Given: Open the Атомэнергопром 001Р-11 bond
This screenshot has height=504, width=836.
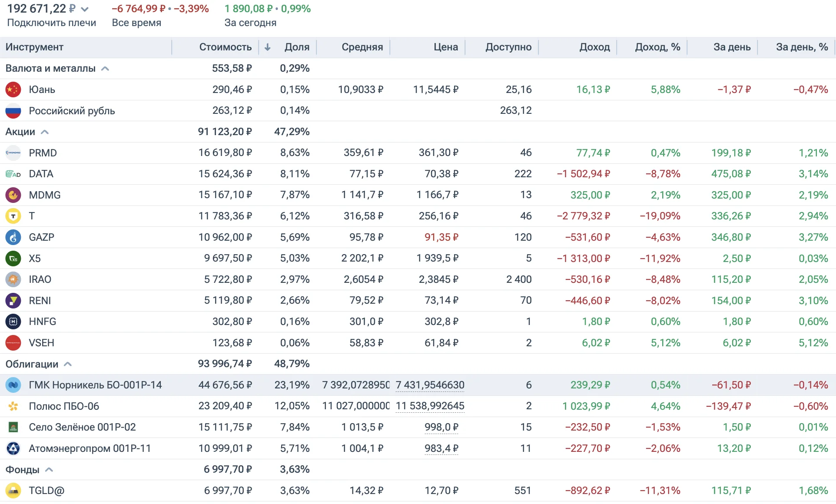Looking at the screenshot, I should [90, 448].
